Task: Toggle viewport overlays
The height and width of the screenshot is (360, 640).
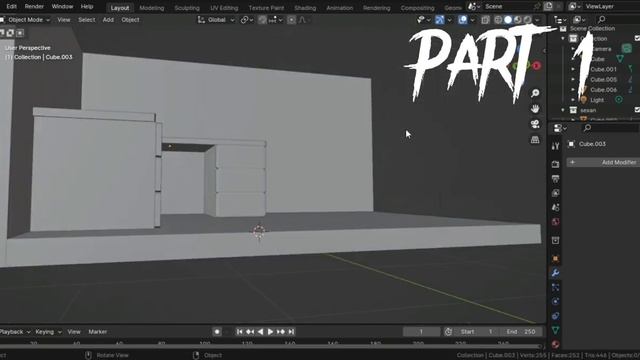Action: pos(462,20)
